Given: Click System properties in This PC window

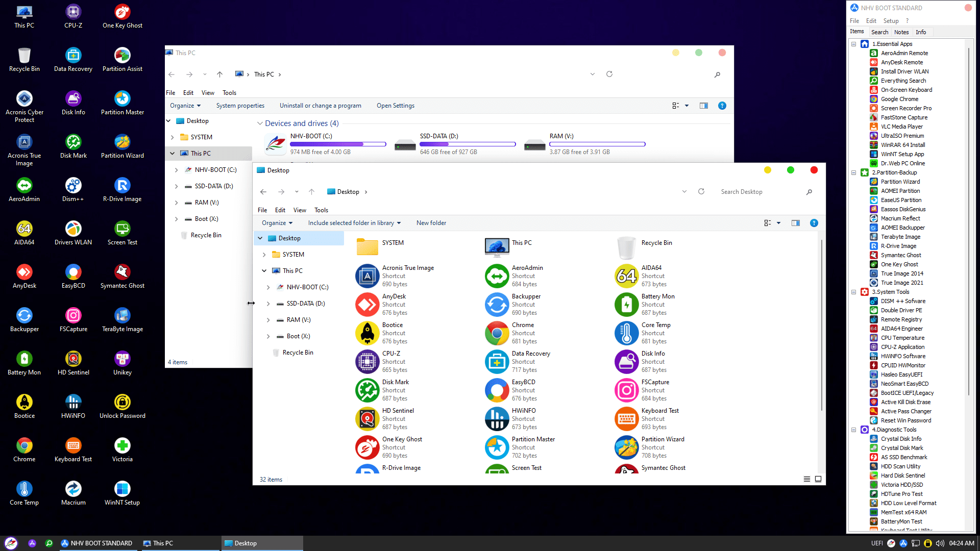Looking at the screenshot, I should pyautogui.click(x=240, y=106).
